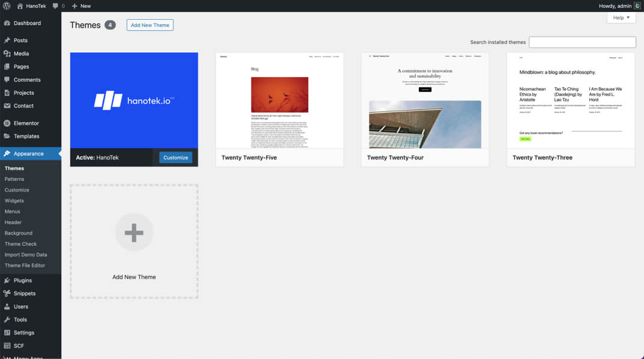Click the Tools wrench icon
The width and height of the screenshot is (644, 359).
(x=7, y=320)
